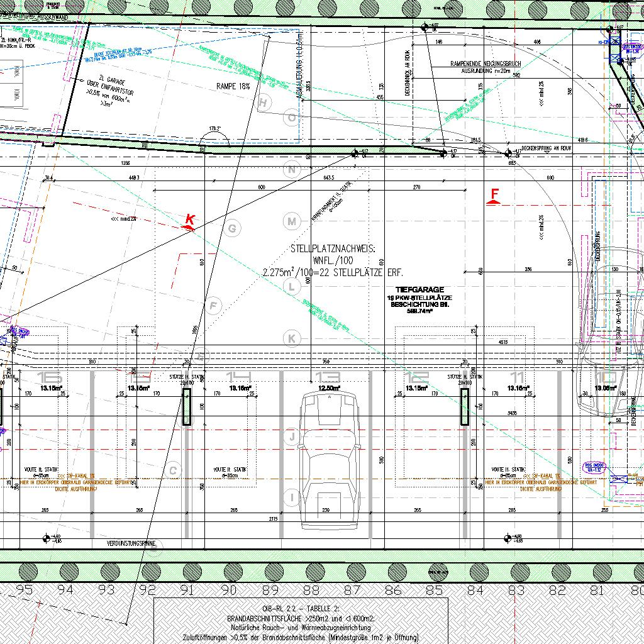The height and width of the screenshot is (644, 644).
Task: Click the circled grid letter 'O'
Action: tap(291, 118)
